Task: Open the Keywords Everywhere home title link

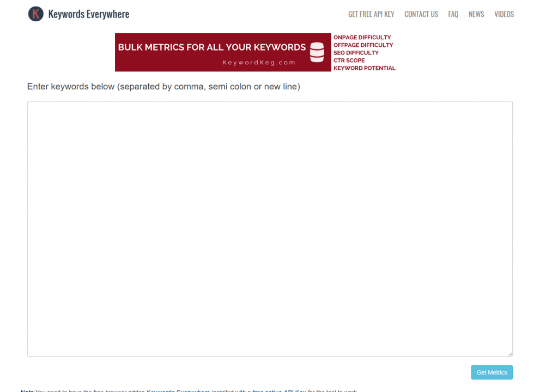Action: 89,14
